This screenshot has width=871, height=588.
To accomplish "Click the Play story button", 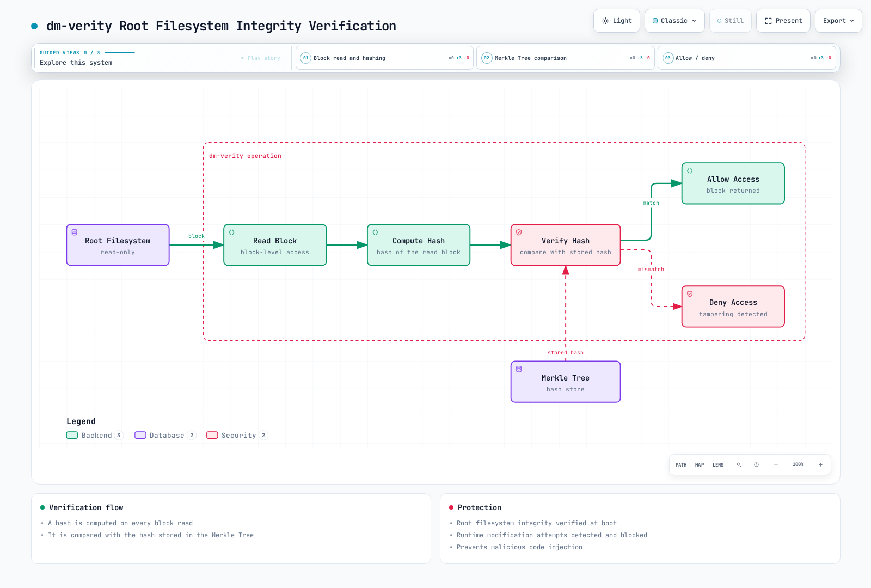I will (x=261, y=58).
